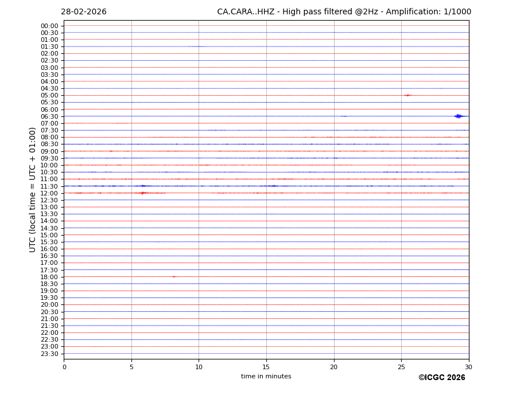Click the 05:00 time label

pos(49,95)
